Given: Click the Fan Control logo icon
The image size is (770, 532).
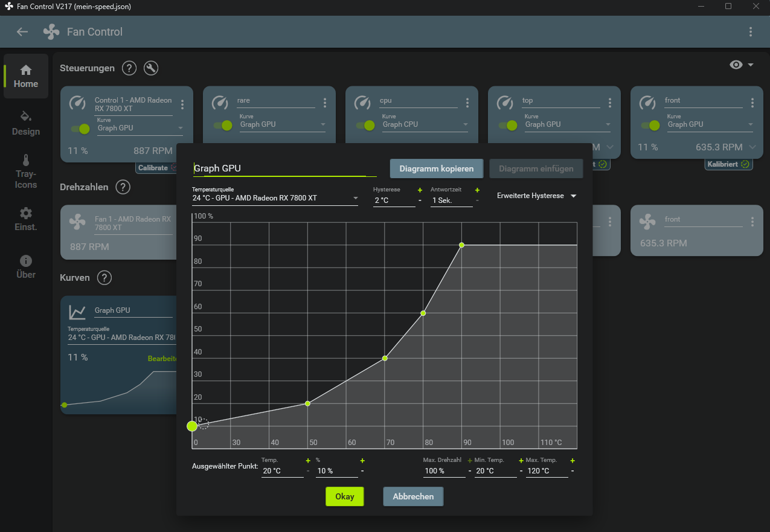Looking at the screenshot, I should pos(52,32).
